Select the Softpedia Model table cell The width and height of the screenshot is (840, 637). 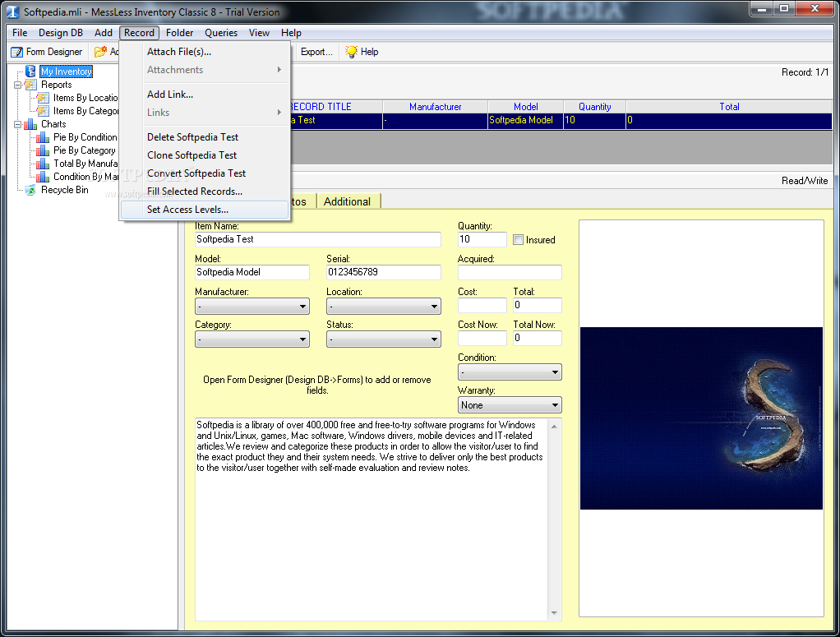tap(525, 121)
